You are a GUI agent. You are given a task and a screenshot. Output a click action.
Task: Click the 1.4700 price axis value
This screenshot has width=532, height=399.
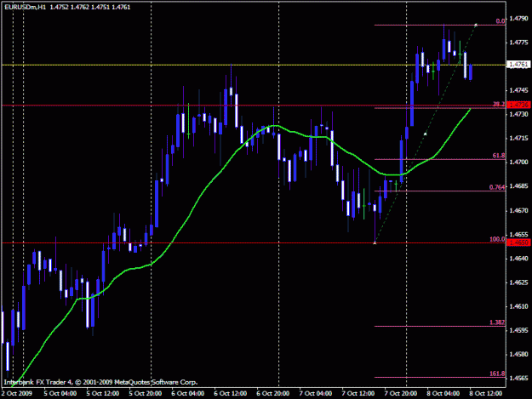tap(518, 162)
